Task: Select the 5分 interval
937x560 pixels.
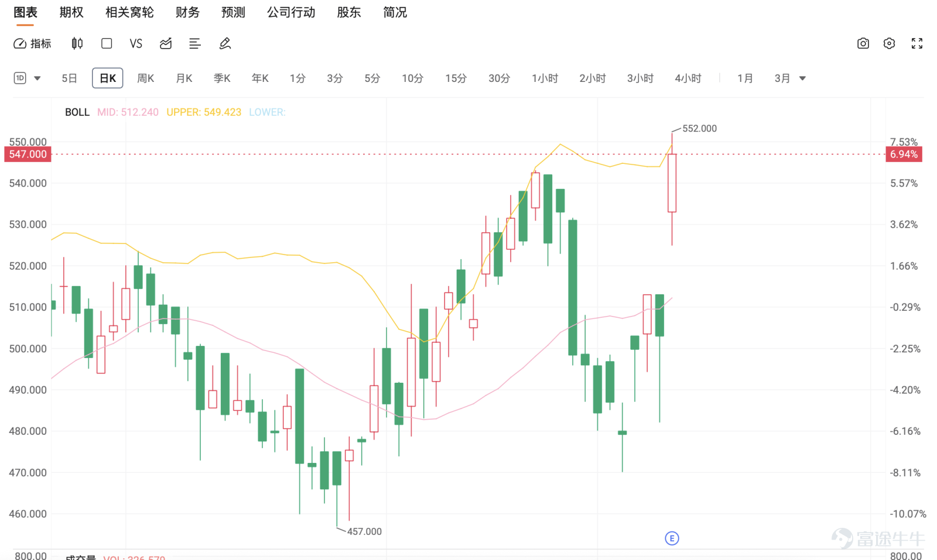Action: [x=372, y=78]
